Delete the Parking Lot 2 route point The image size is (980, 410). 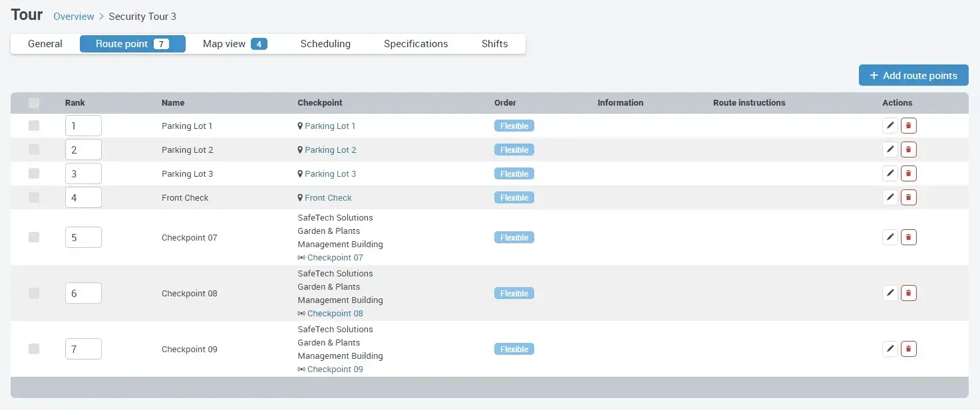coord(908,150)
